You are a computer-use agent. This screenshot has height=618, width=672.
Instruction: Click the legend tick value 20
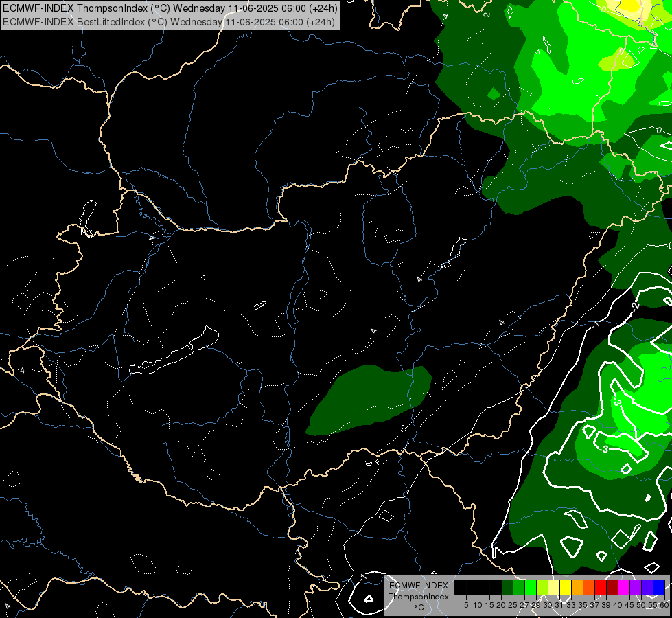pyautogui.click(x=501, y=605)
